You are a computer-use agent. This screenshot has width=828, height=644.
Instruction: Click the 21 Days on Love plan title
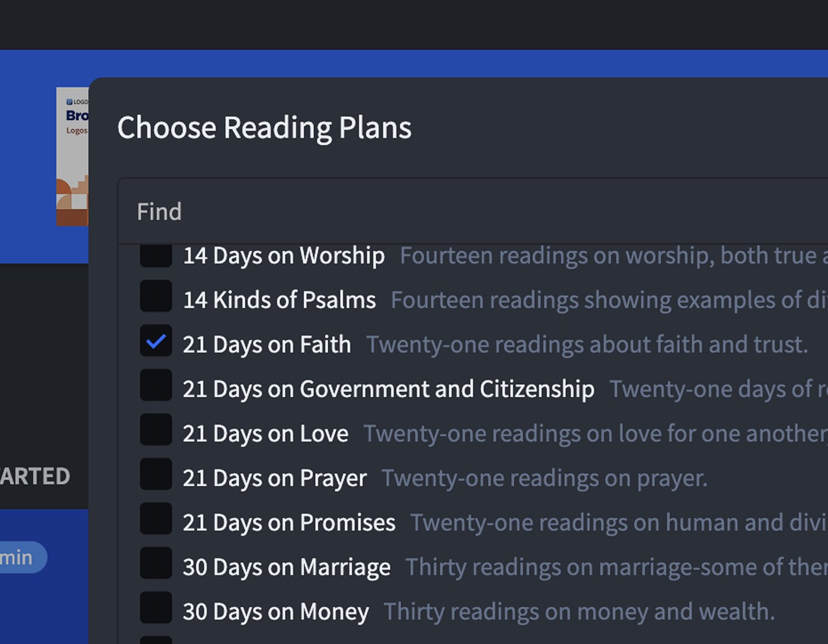[x=265, y=433]
